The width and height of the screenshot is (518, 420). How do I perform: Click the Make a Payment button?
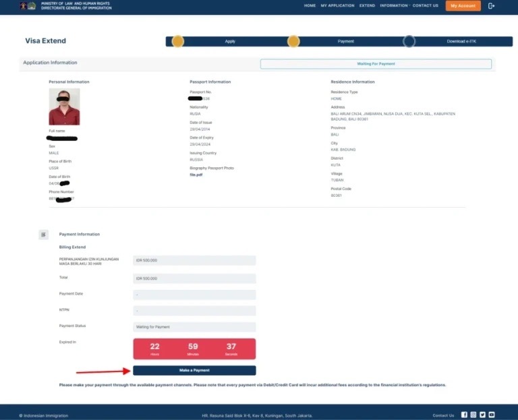coord(194,370)
